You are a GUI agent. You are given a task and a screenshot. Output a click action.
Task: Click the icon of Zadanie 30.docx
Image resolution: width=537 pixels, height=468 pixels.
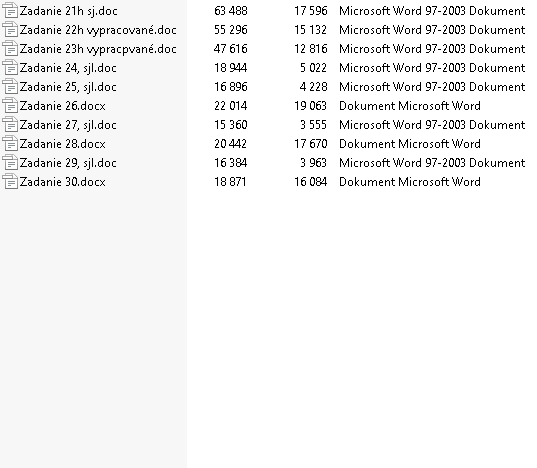[x=10, y=182]
